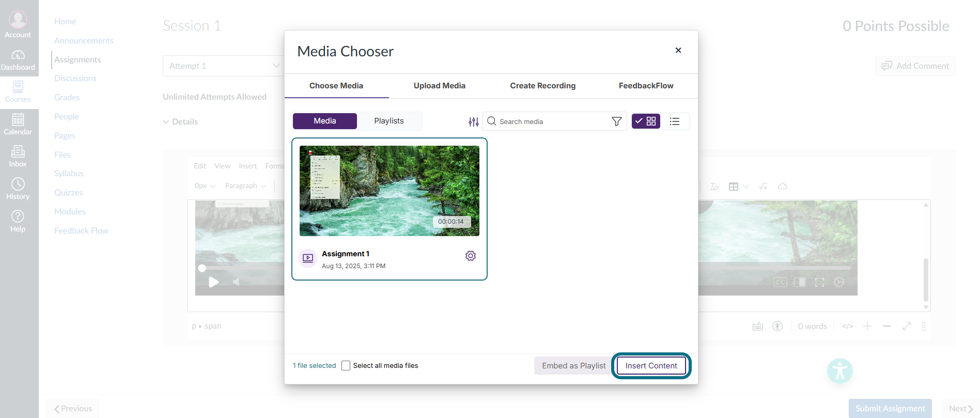
Task: Click Insert Content button
Action: [651, 366]
